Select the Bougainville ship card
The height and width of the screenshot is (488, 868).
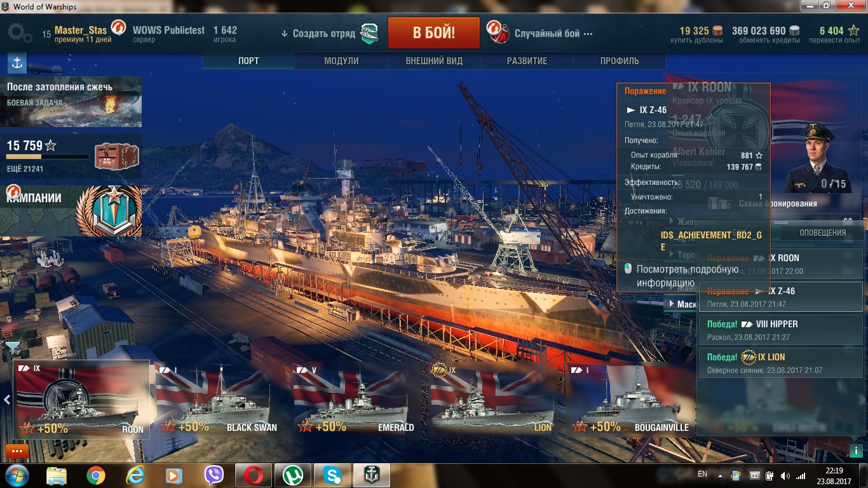[630, 399]
